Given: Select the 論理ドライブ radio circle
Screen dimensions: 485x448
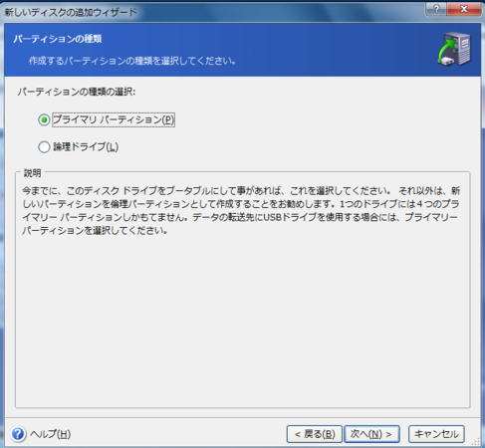Looking at the screenshot, I should pyautogui.click(x=44, y=146).
